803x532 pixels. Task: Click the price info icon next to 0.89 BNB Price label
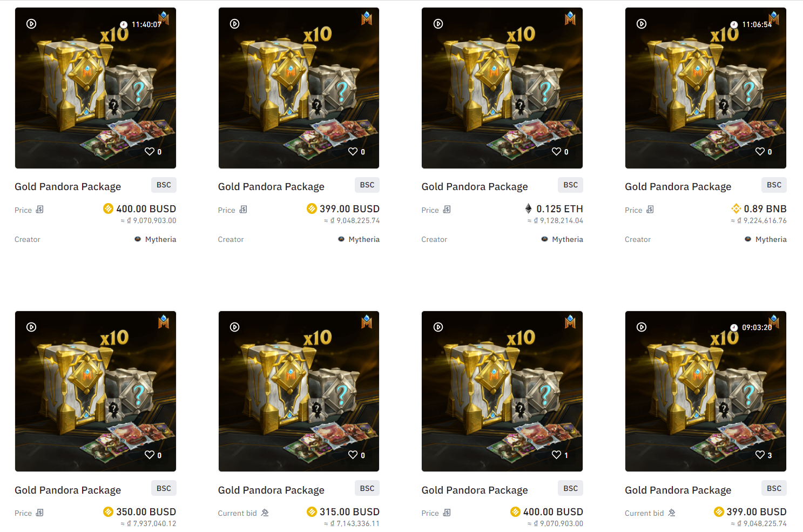pos(650,210)
